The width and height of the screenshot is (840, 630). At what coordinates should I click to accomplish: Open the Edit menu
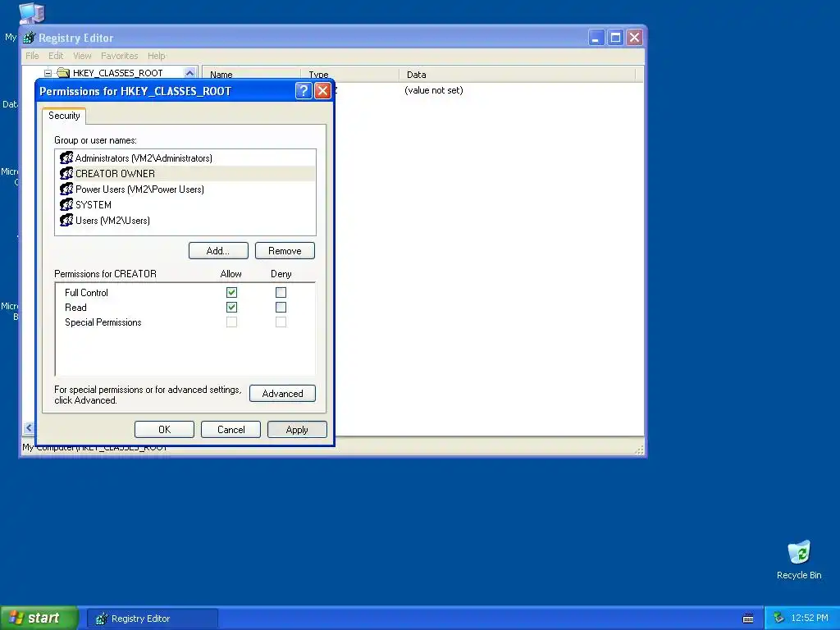coord(56,56)
